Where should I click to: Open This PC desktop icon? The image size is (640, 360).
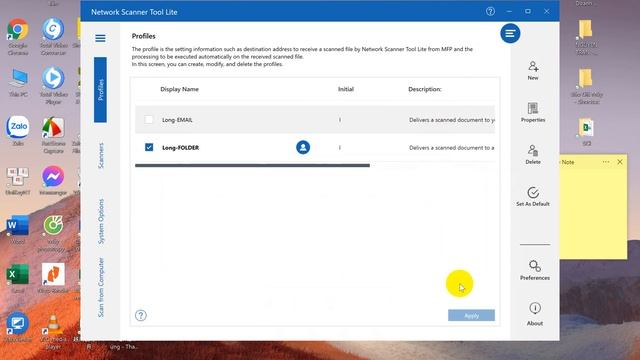tap(18, 83)
